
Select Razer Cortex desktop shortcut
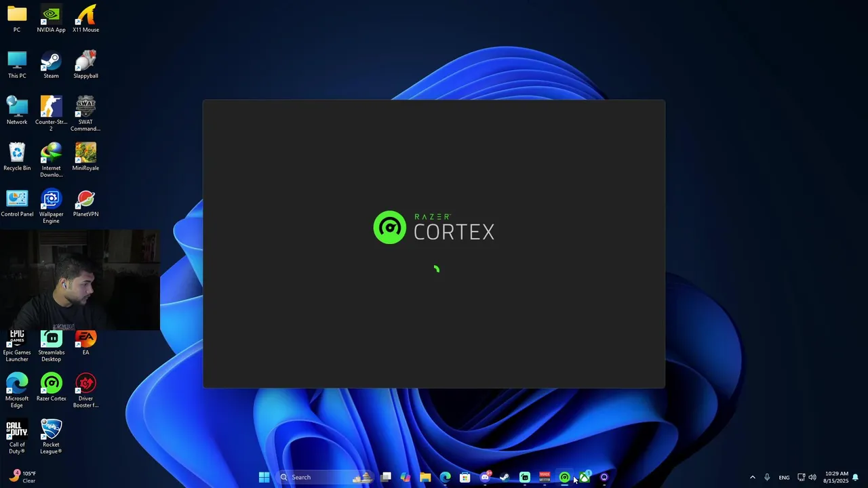click(x=51, y=387)
